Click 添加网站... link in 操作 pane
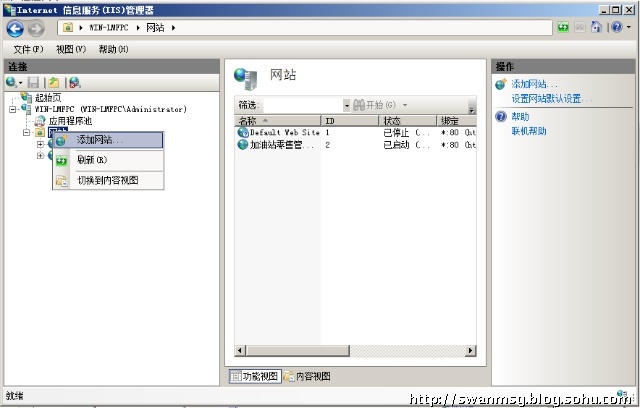This screenshot has width=640, height=408. [534, 84]
